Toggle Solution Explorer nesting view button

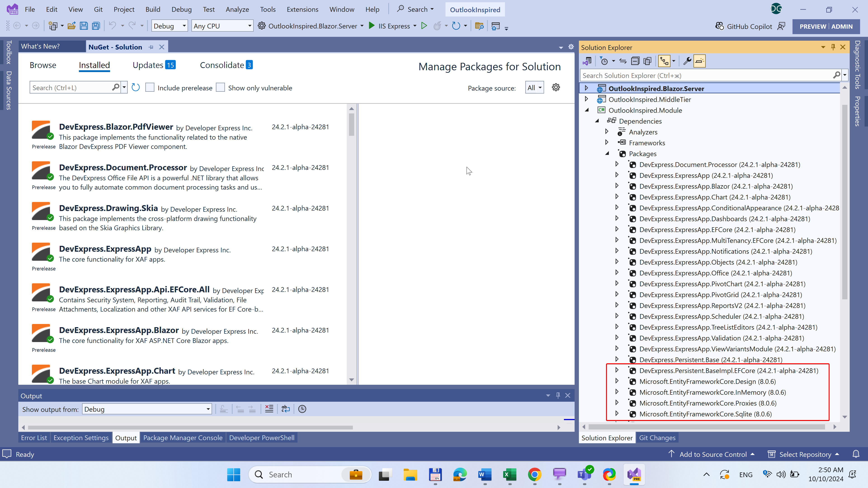[x=664, y=61]
